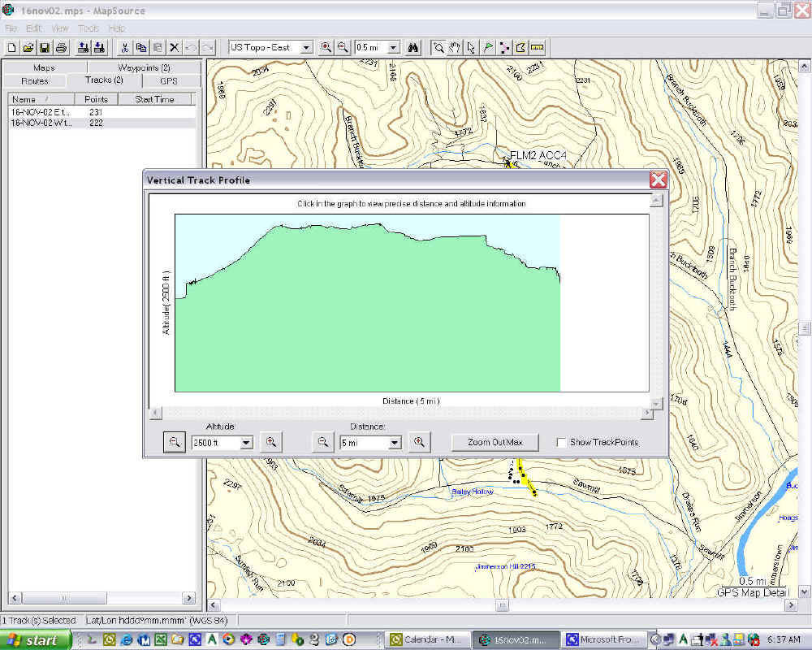Open the Calendar taskbar button

[x=429, y=639]
